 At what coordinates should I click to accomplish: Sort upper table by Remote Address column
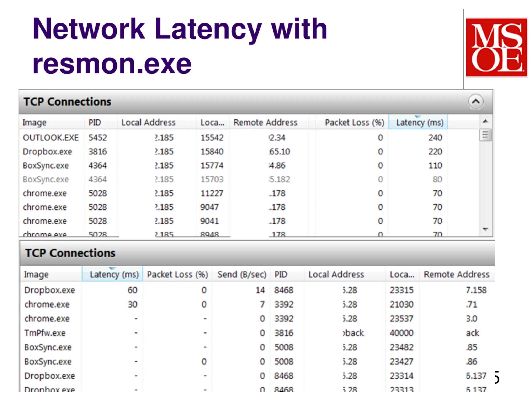pos(268,122)
